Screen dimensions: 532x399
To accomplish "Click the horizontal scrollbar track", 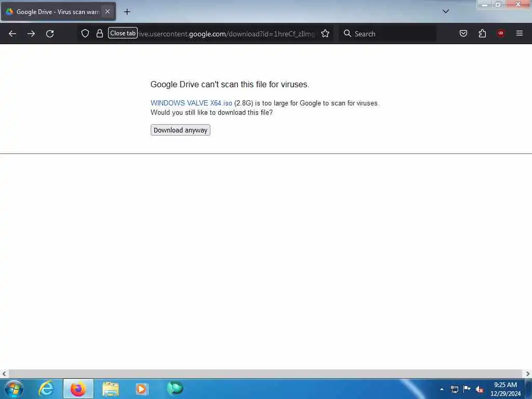I will click(265, 374).
